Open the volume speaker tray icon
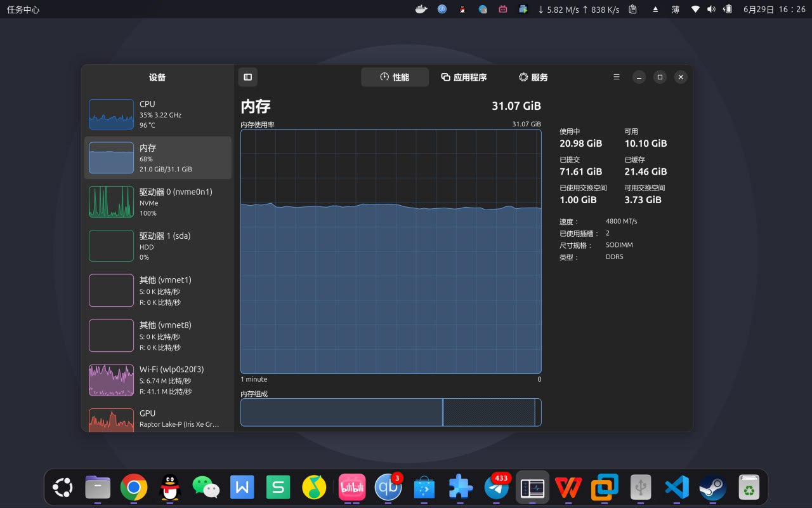Viewport: 812px width, 508px height. 711,10
